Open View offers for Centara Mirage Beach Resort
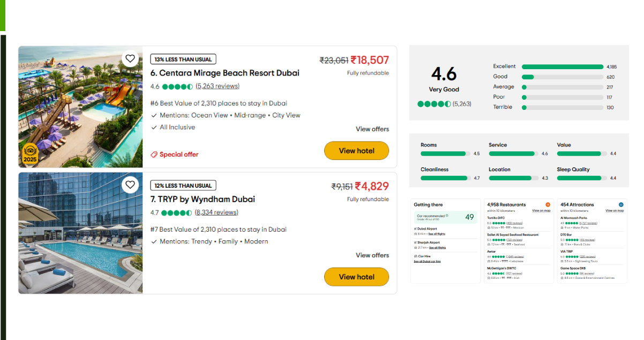The image size is (644, 340). tap(372, 129)
